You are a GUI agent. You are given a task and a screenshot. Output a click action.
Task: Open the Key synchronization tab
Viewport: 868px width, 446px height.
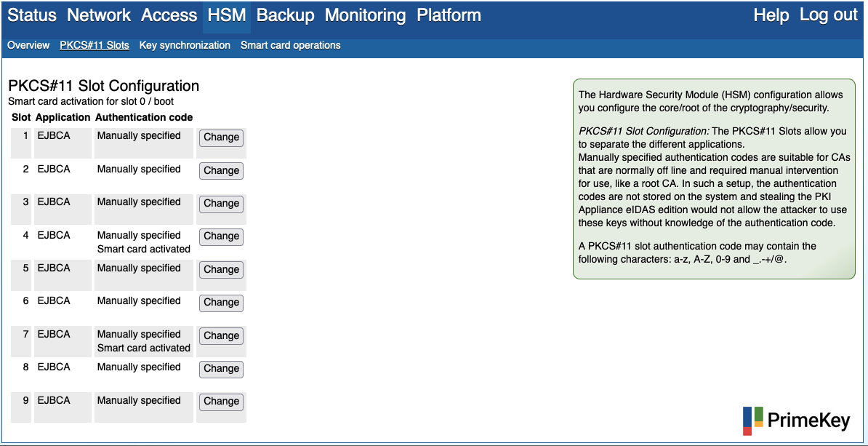185,45
